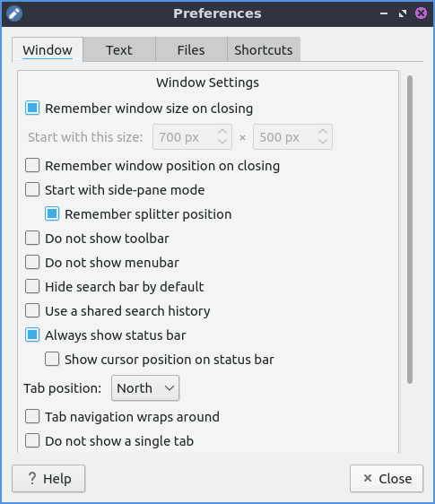Click the FeatherPad pen icon in title bar
Viewport: 435px width, 504px height.
pyautogui.click(x=14, y=13)
